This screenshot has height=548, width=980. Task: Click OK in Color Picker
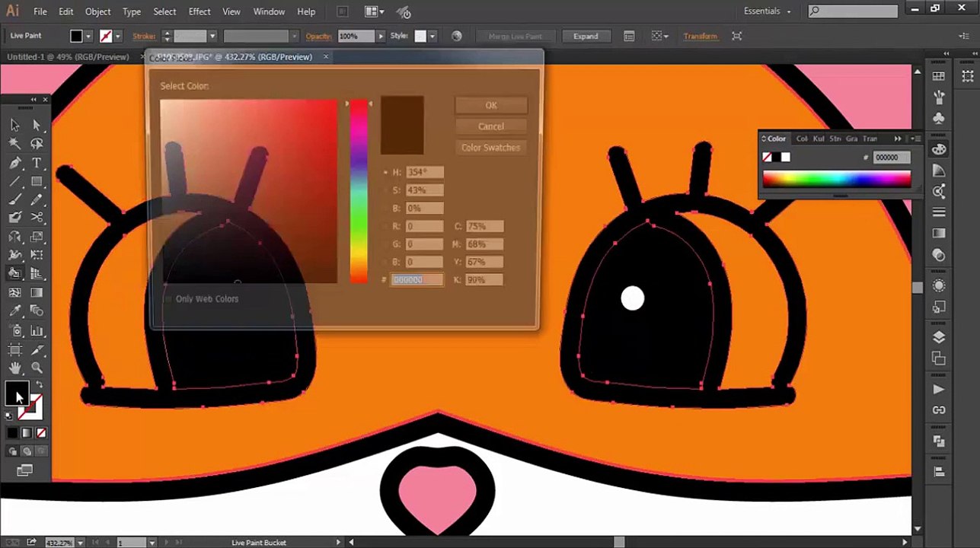point(491,105)
